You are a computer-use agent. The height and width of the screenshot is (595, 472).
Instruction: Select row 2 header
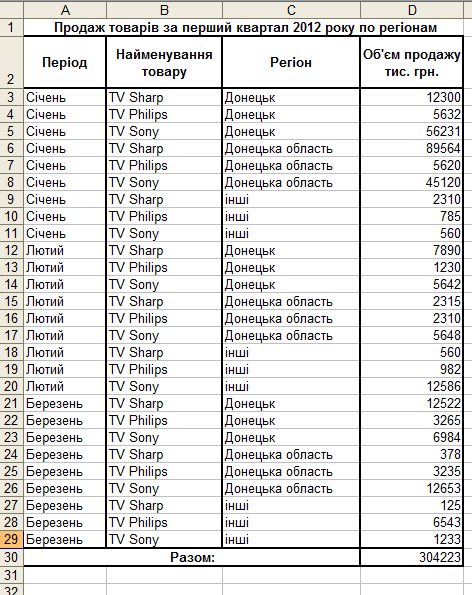(x=11, y=62)
